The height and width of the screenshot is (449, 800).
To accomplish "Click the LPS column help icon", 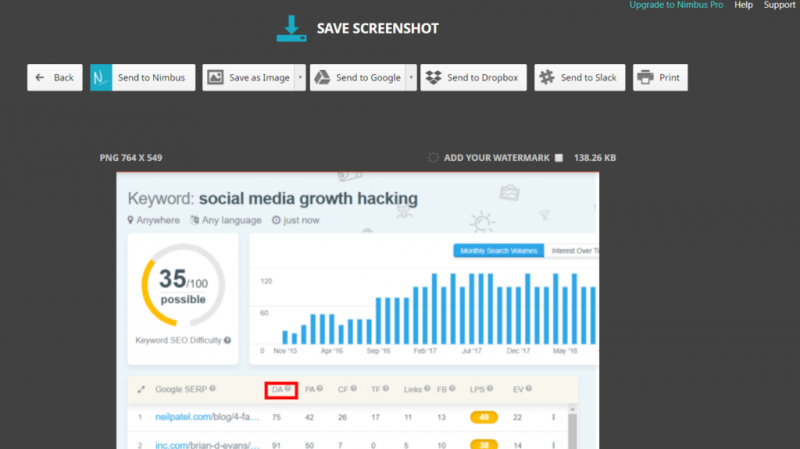I will 490,389.
